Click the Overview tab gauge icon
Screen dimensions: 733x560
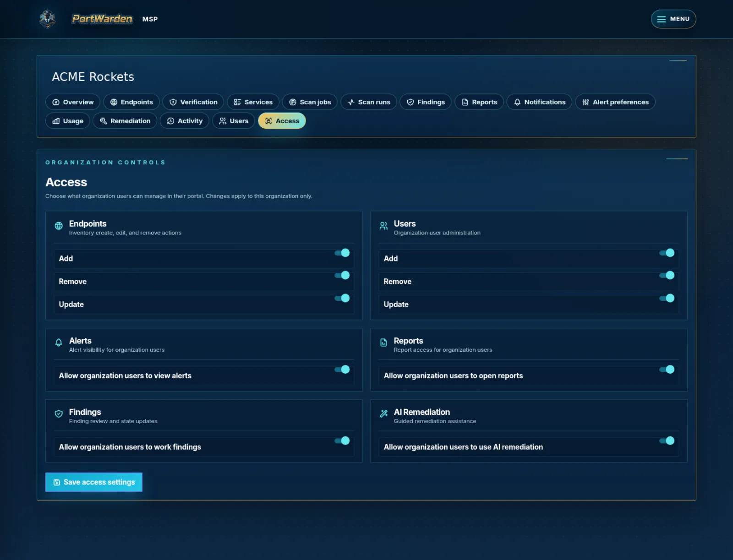click(56, 102)
